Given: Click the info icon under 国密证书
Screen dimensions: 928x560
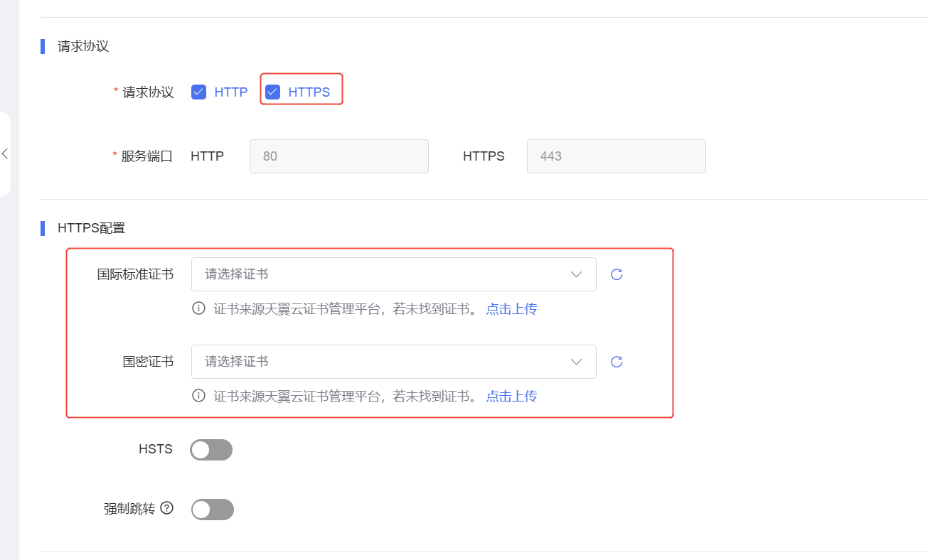Looking at the screenshot, I should point(199,396).
